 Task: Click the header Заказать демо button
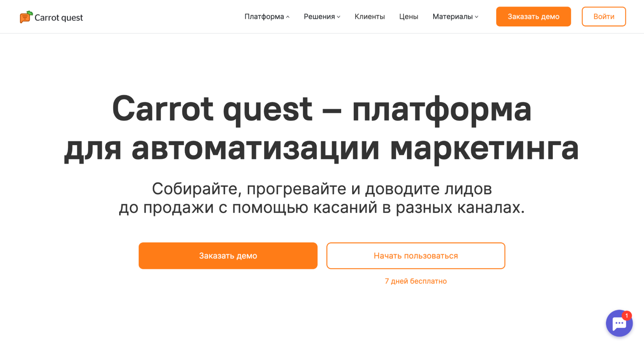coord(533,16)
